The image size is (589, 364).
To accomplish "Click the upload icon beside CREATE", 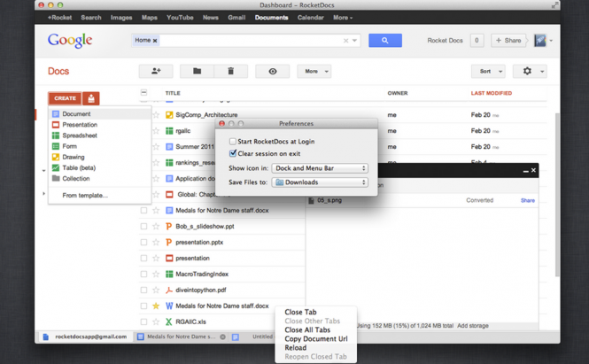I will tap(91, 98).
